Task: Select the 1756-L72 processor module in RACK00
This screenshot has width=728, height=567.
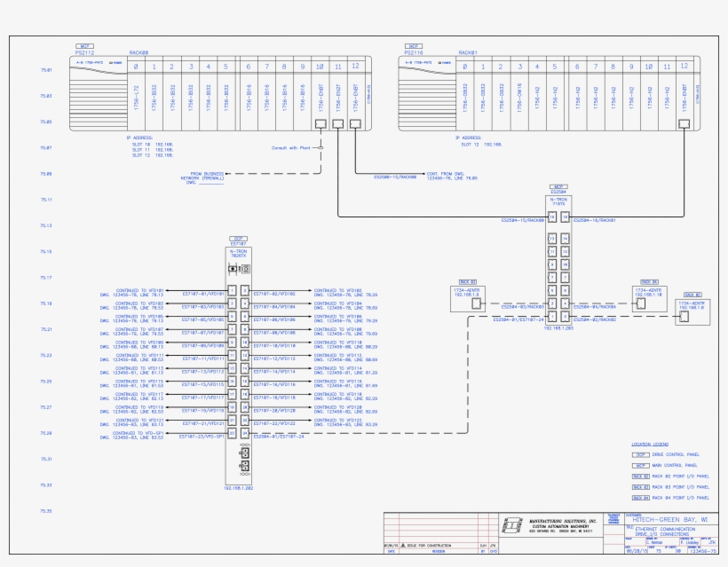Action: (138, 99)
